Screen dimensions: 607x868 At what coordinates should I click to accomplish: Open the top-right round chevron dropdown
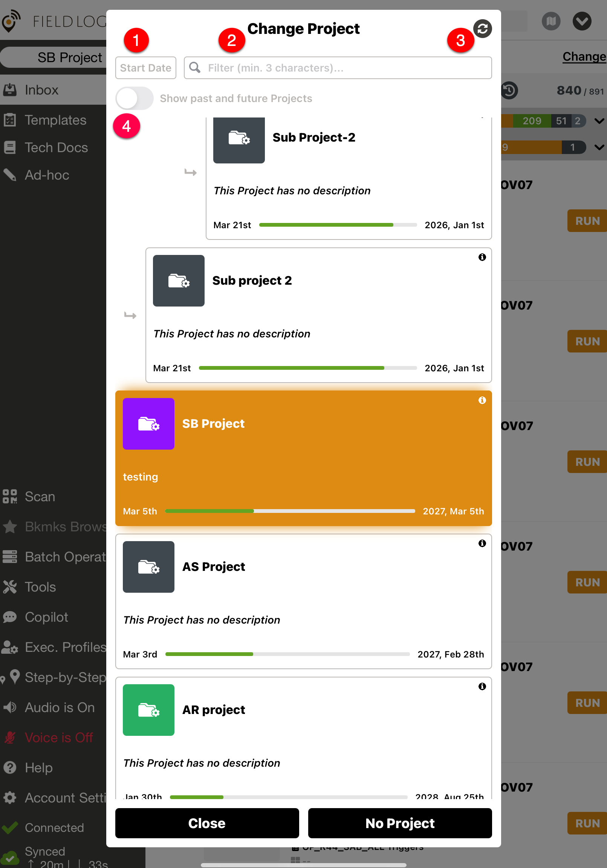pos(582,21)
